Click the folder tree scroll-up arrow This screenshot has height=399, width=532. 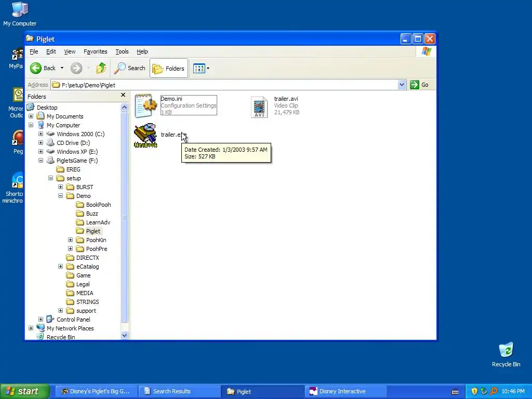[124, 107]
